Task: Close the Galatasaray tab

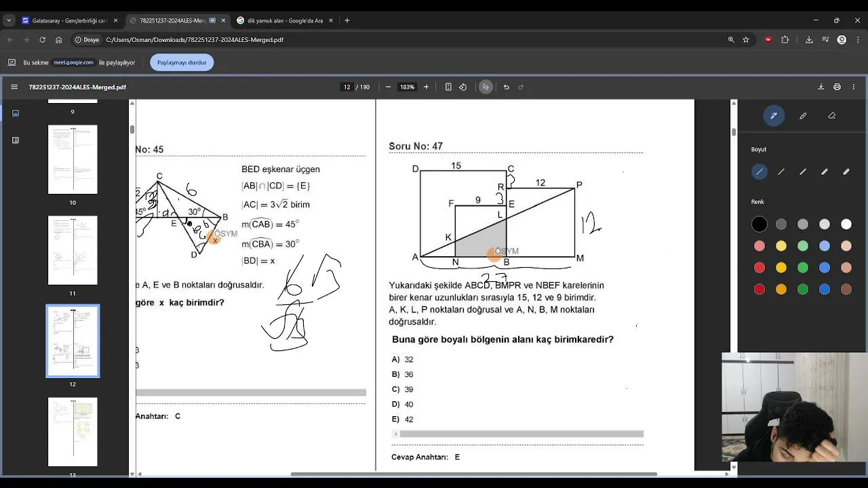Action: click(x=116, y=20)
